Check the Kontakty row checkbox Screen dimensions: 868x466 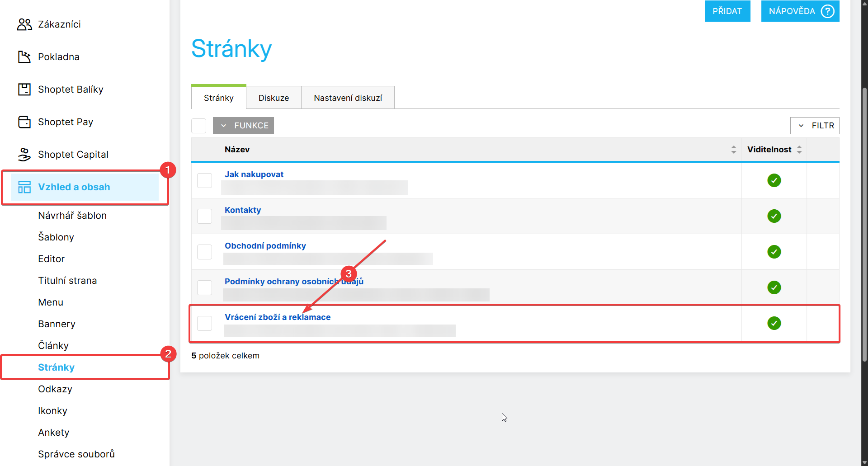pyautogui.click(x=205, y=216)
